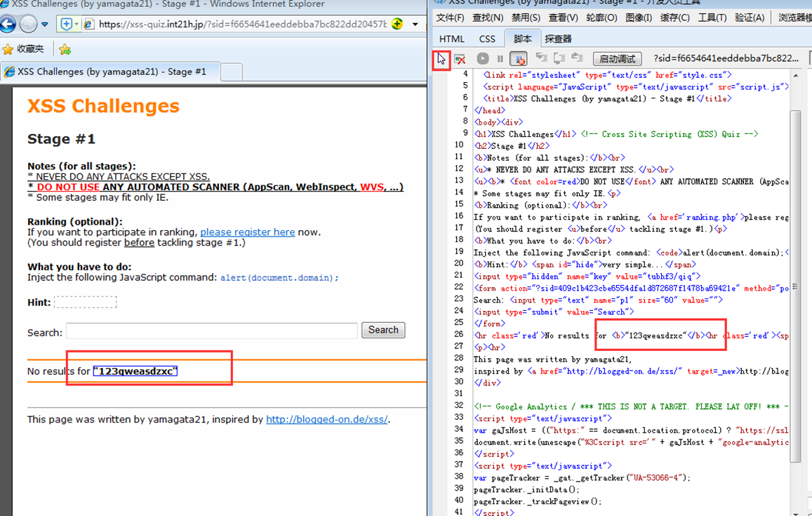The height and width of the screenshot is (516, 812).
Task: Click the 启动调试 start debugging button
Action: click(618, 59)
